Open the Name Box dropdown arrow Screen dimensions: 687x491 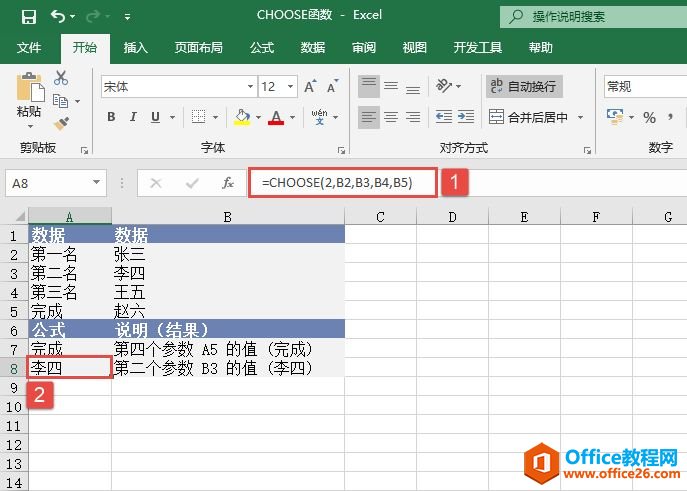[96, 182]
